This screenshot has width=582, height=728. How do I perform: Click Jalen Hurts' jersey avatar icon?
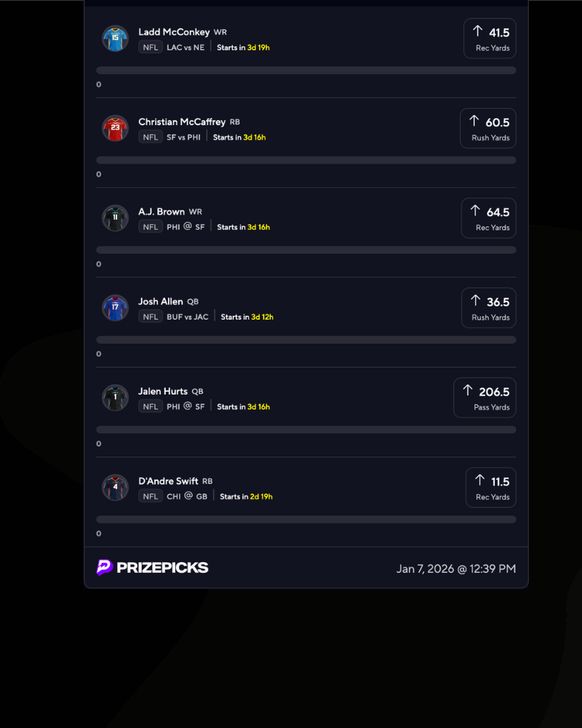pyautogui.click(x=115, y=397)
